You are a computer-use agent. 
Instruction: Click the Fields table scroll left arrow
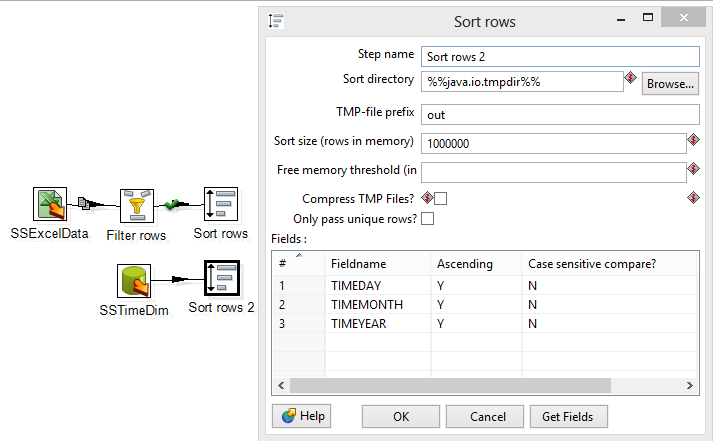click(x=281, y=386)
